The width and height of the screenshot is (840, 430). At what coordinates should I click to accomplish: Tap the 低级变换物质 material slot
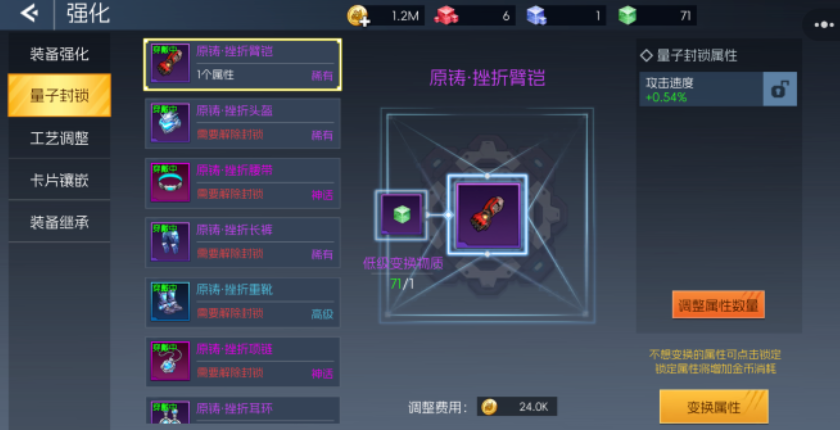coord(401,215)
